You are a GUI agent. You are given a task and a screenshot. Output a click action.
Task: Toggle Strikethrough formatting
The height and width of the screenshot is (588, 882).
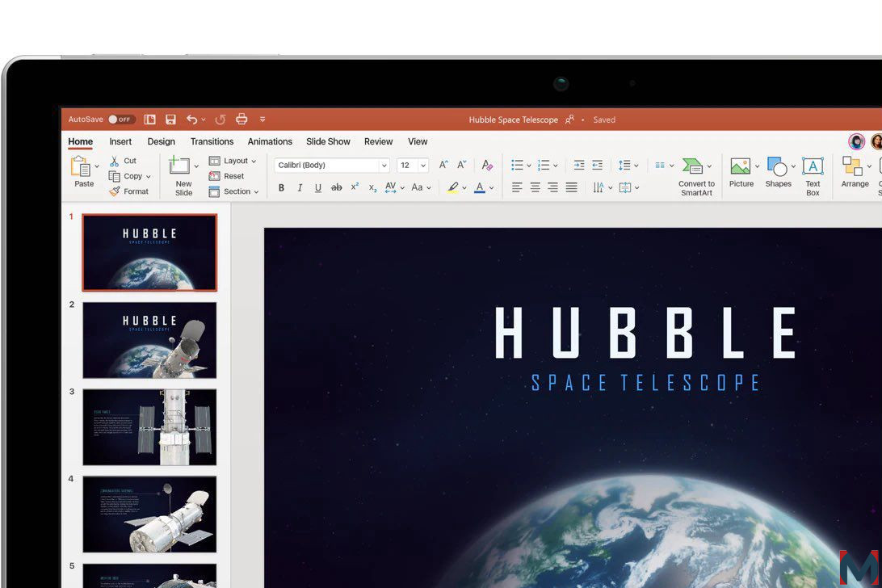point(336,187)
